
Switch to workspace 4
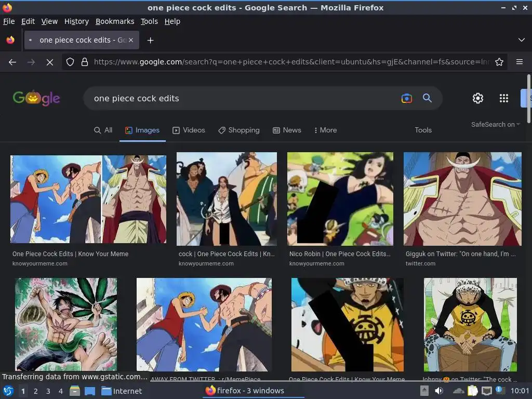tap(61, 391)
